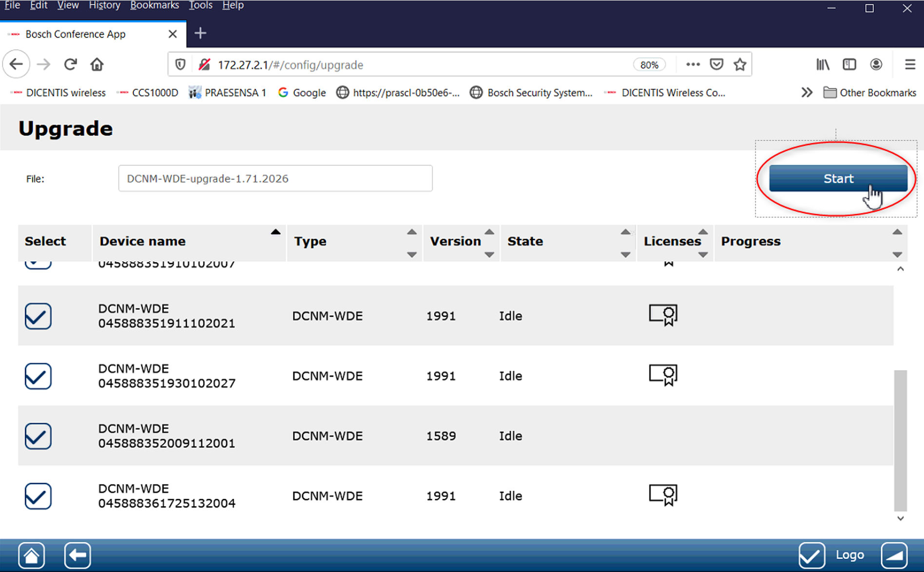This screenshot has width=924, height=572.
Task: Uncheck device 045888352009112001 checkbox
Action: pyautogui.click(x=38, y=436)
